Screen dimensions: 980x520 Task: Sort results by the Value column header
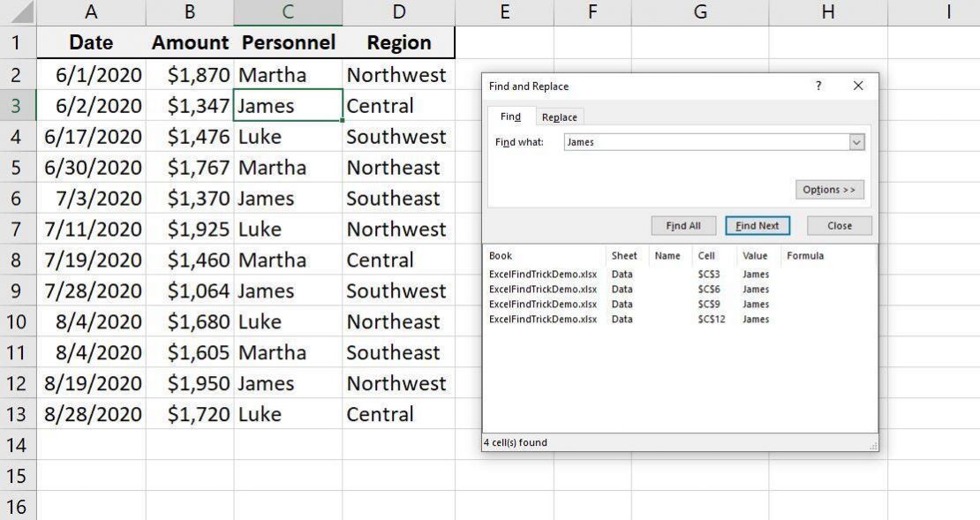pos(756,256)
